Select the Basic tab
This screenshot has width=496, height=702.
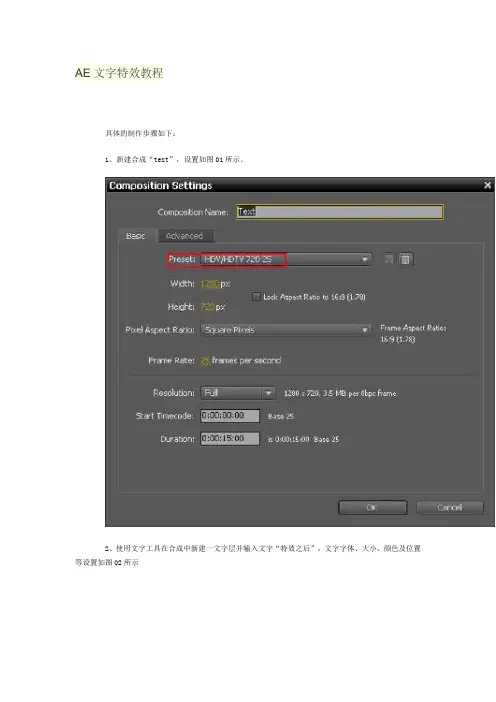click(136, 236)
